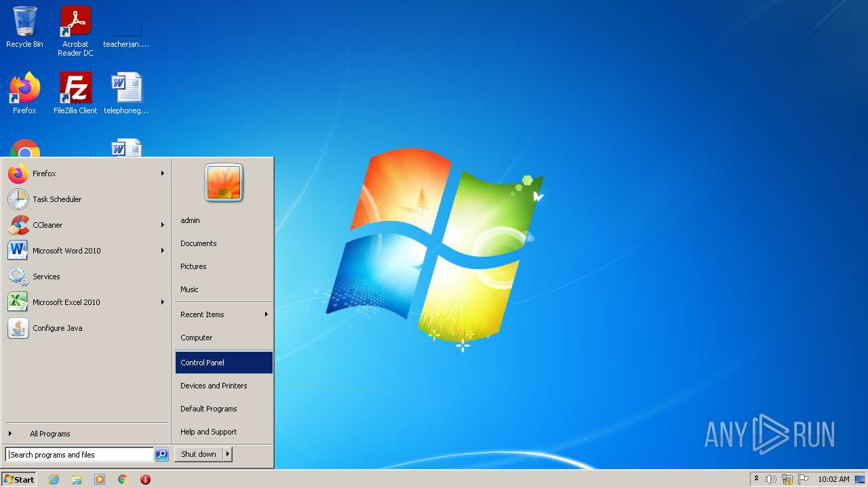868x488 pixels.
Task: Expand Microsoft Excel 2010 jump list arrow
Action: [x=163, y=302]
